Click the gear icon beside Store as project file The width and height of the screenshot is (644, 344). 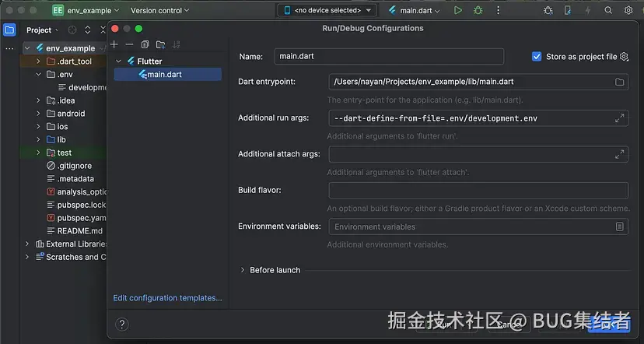624,57
